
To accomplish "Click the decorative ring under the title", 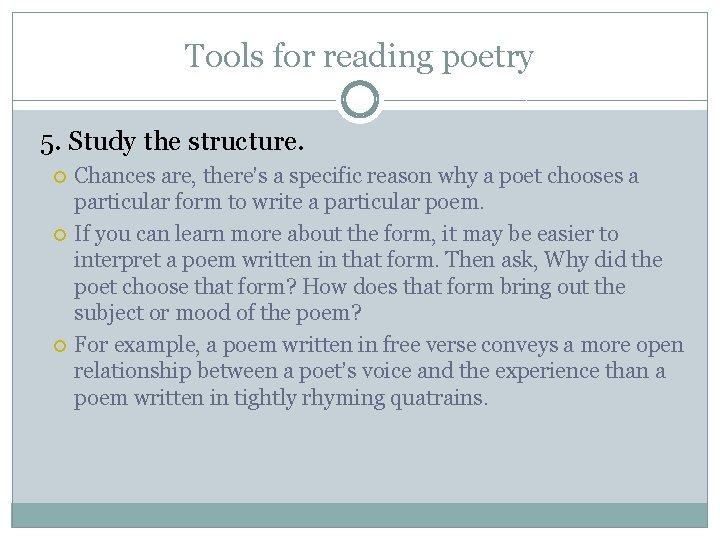I will tap(360, 100).
